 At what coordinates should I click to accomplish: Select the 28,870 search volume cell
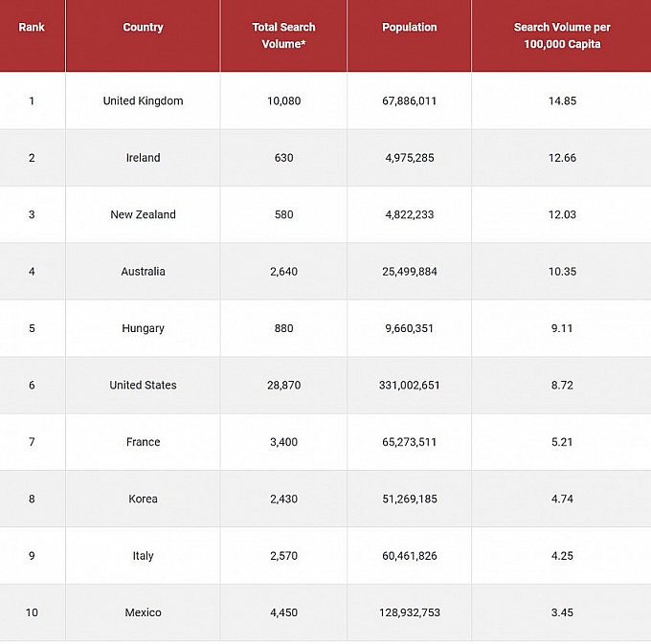pyautogui.click(x=283, y=386)
